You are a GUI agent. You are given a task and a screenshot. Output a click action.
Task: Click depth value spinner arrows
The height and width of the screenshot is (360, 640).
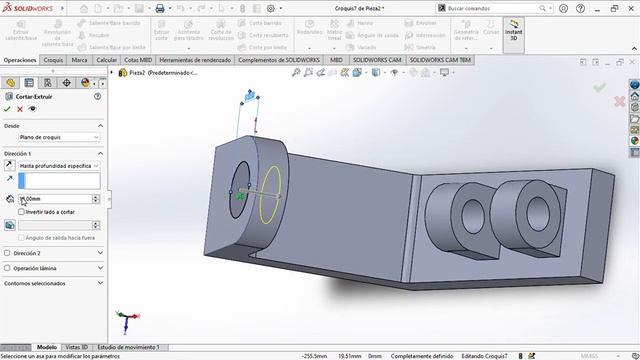point(96,199)
